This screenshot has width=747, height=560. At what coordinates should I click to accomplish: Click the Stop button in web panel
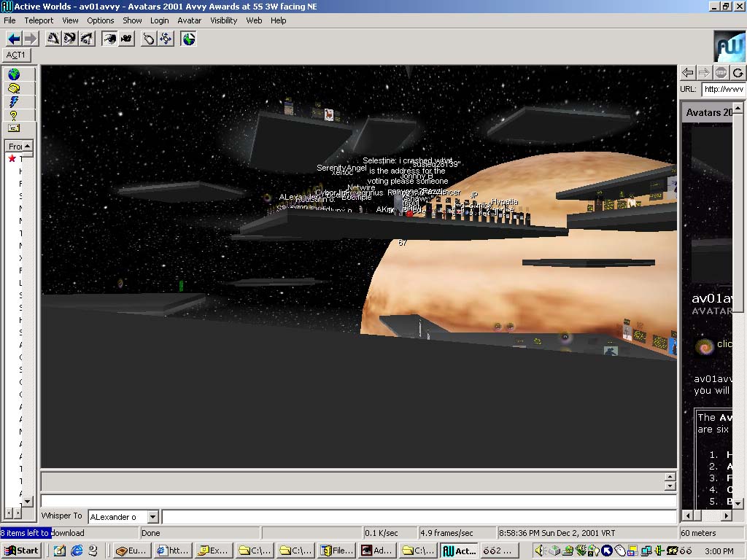click(x=721, y=72)
